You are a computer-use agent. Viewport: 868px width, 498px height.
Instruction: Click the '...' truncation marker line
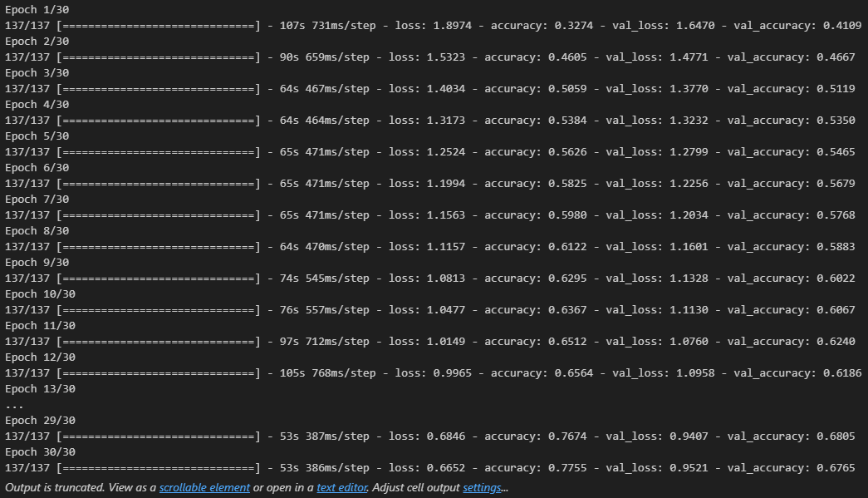coord(14,406)
